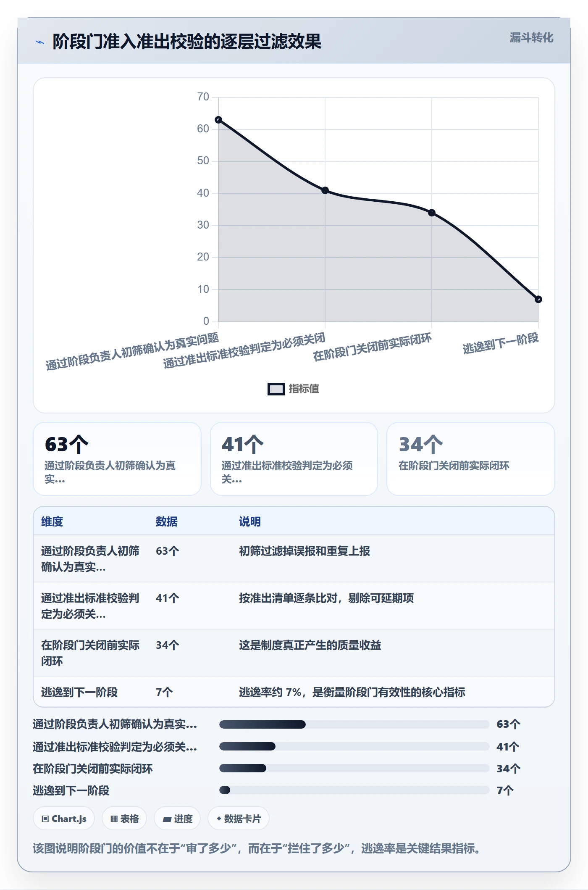Click the 34个 progress bar

(x=354, y=768)
